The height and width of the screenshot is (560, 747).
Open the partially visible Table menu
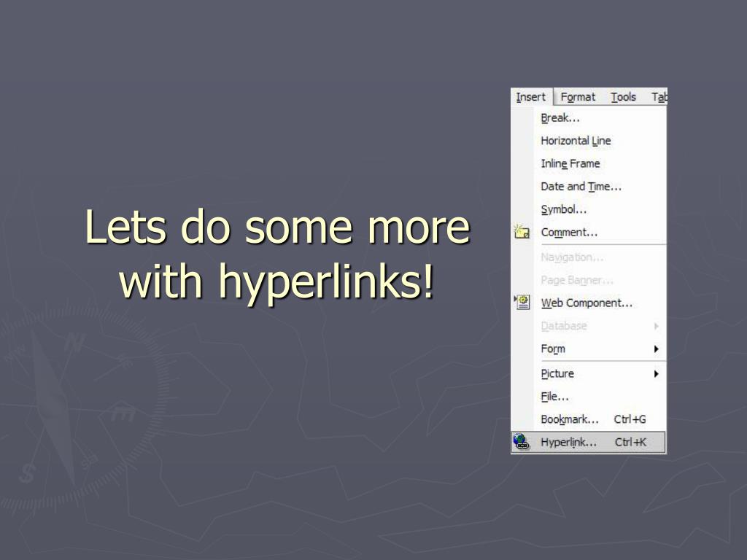659,97
